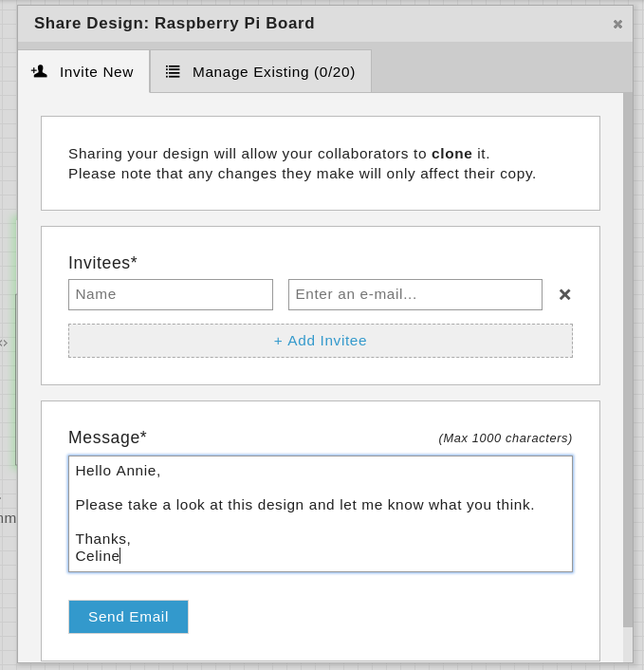The image size is (644, 670).
Task: Add another invitee row
Action: (321, 341)
